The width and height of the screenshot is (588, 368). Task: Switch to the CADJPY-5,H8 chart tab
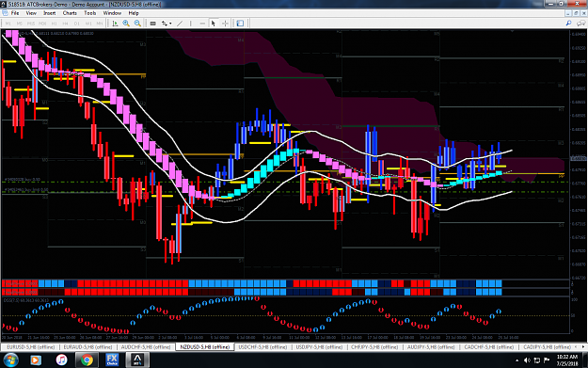click(x=548, y=347)
